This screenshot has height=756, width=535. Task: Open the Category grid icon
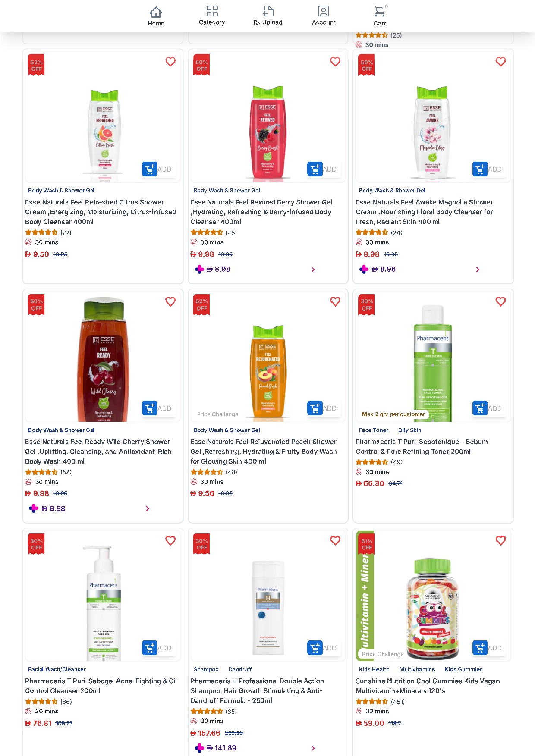click(x=212, y=11)
